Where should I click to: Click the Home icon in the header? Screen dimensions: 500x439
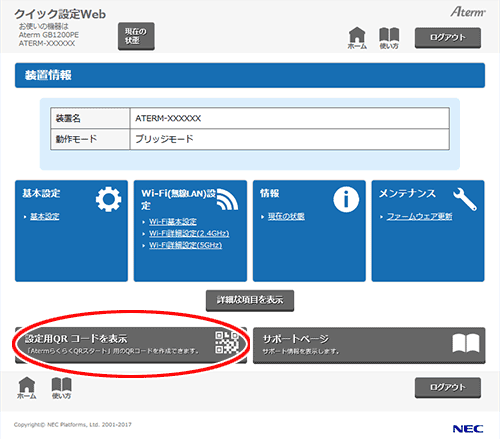(357, 38)
